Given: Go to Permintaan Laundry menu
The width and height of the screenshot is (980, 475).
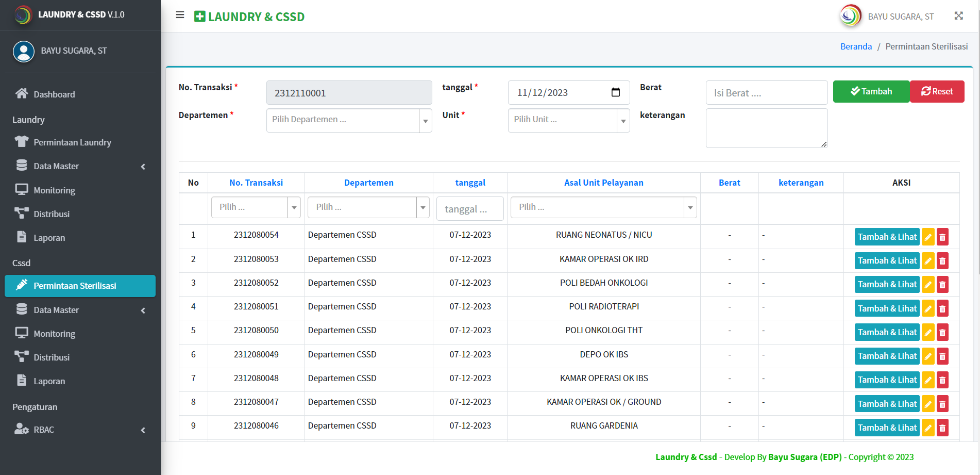Looking at the screenshot, I should (x=72, y=142).
